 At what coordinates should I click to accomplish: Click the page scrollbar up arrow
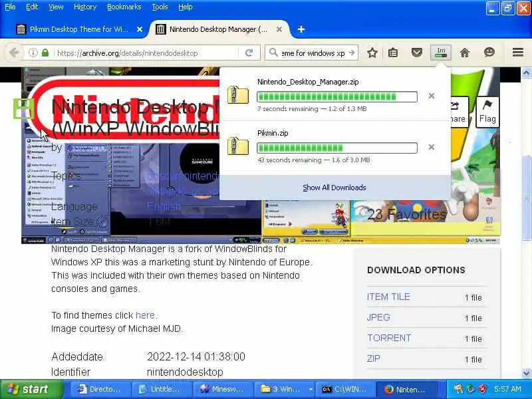click(526, 72)
